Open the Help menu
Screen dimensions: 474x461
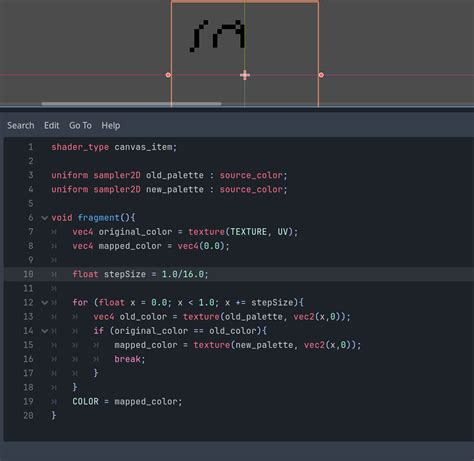pyautogui.click(x=111, y=125)
